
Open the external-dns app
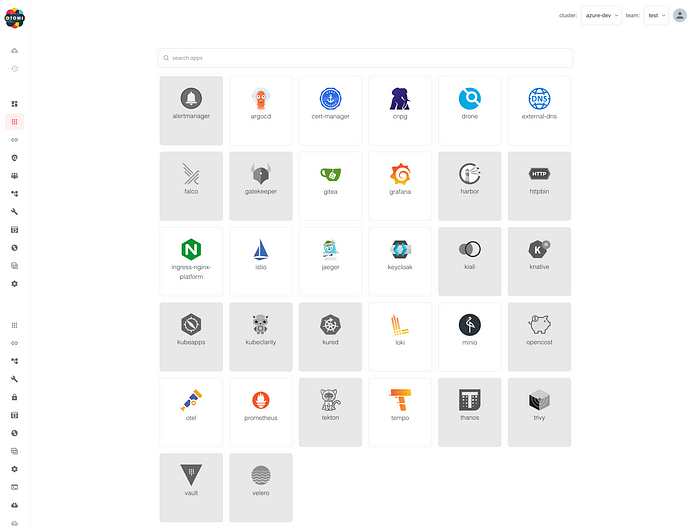point(539,110)
